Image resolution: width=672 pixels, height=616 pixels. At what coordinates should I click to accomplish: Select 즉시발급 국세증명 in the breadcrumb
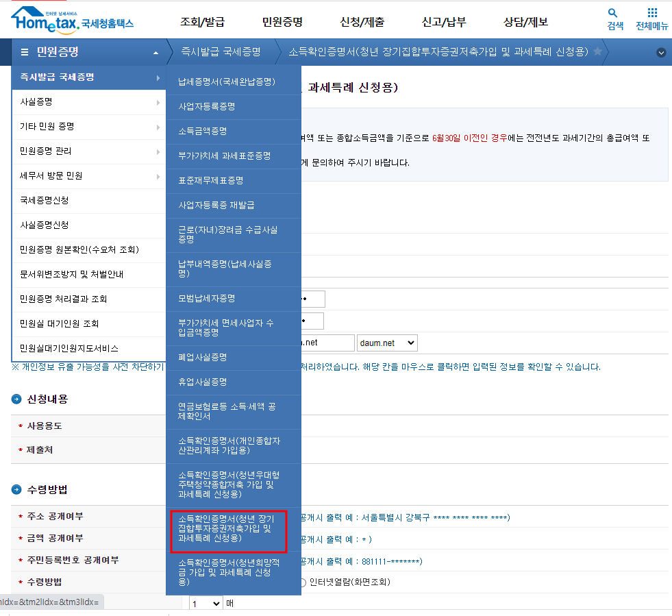(x=221, y=52)
